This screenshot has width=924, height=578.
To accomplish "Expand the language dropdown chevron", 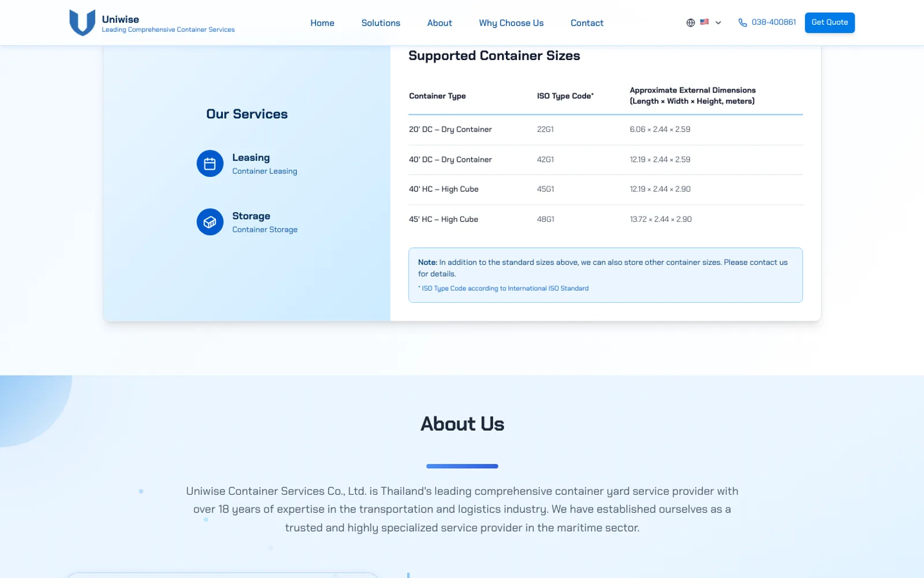I will [x=718, y=23].
